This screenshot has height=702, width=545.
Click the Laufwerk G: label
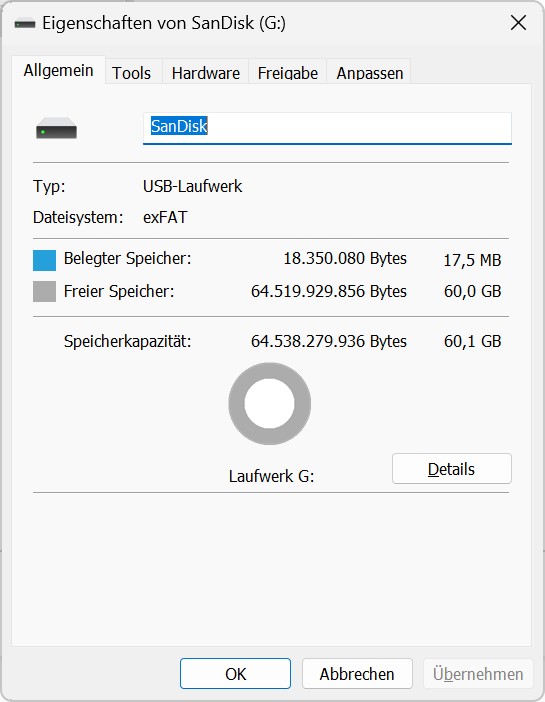coord(271,476)
